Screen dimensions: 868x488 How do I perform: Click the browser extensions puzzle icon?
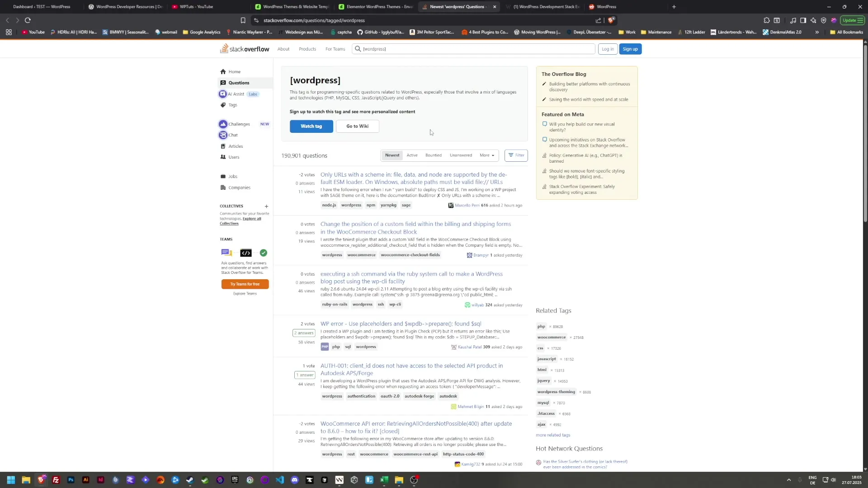click(767, 20)
